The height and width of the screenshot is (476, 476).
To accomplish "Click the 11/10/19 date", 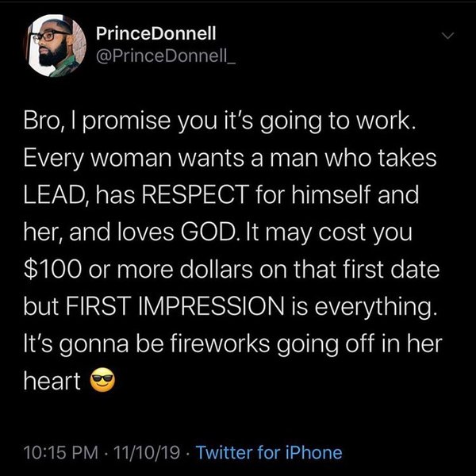I will point(147,453).
